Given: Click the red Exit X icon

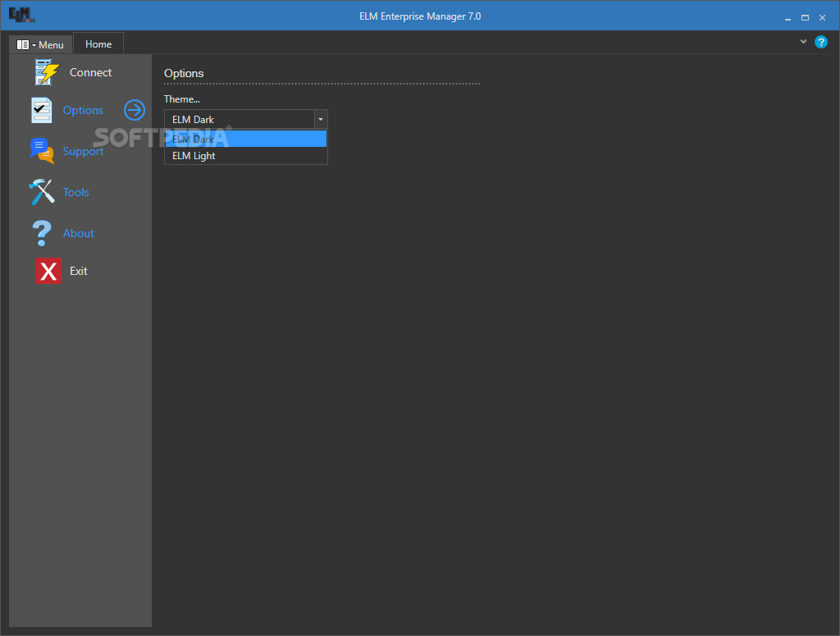Looking at the screenshot, I should 48,271.
